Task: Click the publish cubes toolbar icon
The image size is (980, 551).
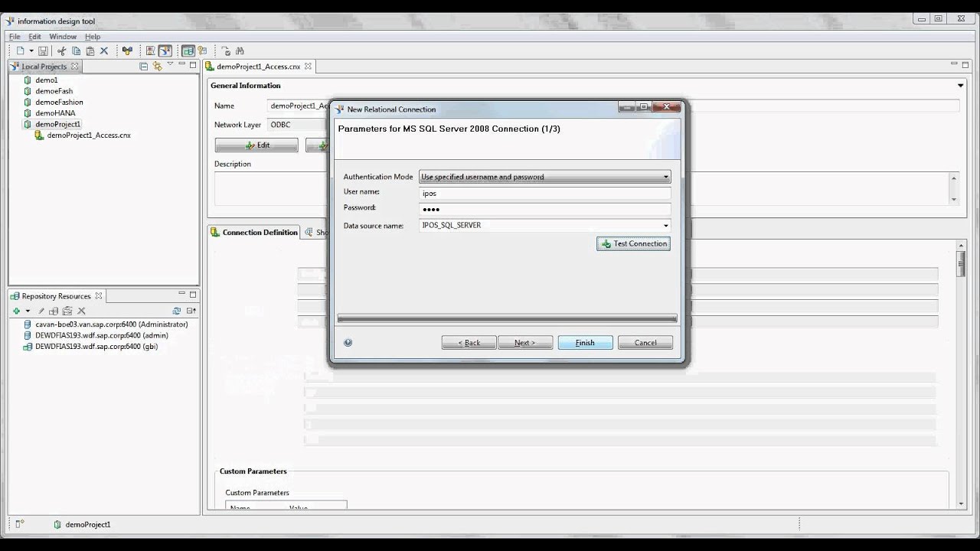Action: point(127,51)
